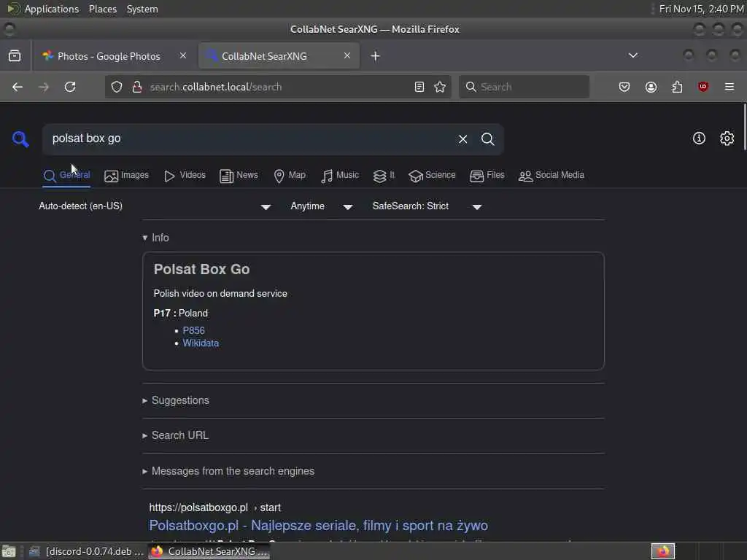Switch to Science search category
This screenshot has height=560, width=747.
432,175
